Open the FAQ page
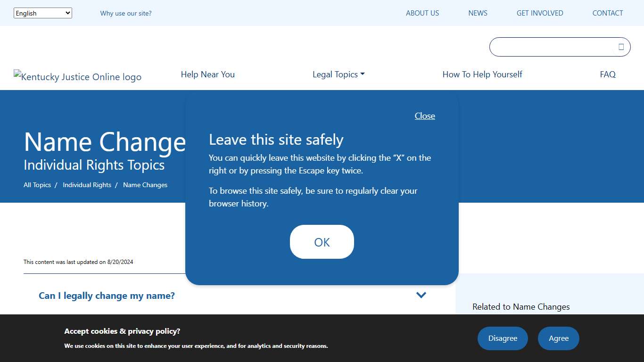Viewport: 644px width, 362px height. pyautogui.click(x=608, y=74)
